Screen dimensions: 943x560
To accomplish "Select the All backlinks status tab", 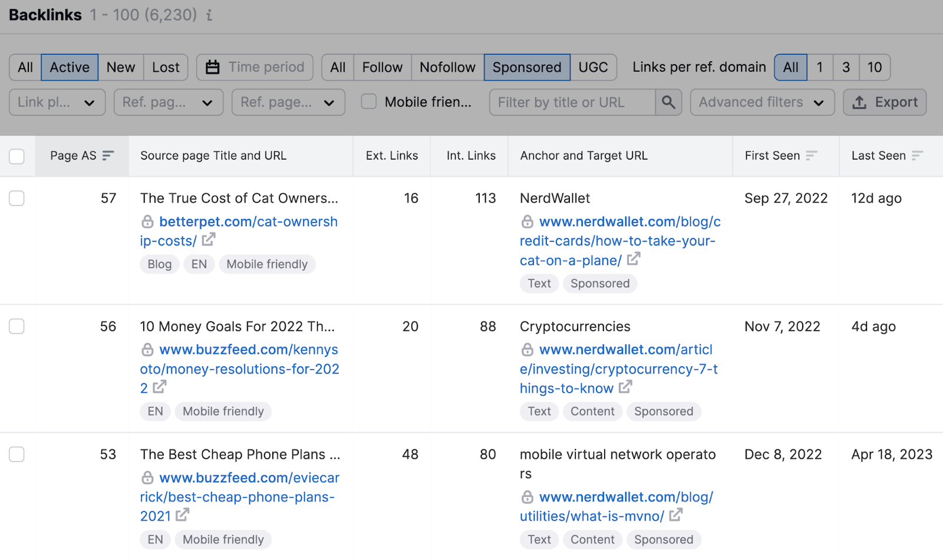I will coord(25,67).
